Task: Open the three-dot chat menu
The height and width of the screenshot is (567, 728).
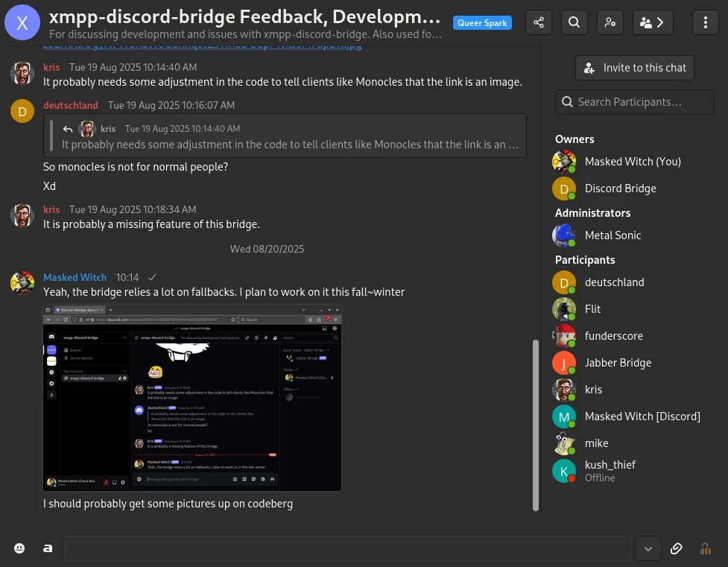Action: click(x=705, y=22)
